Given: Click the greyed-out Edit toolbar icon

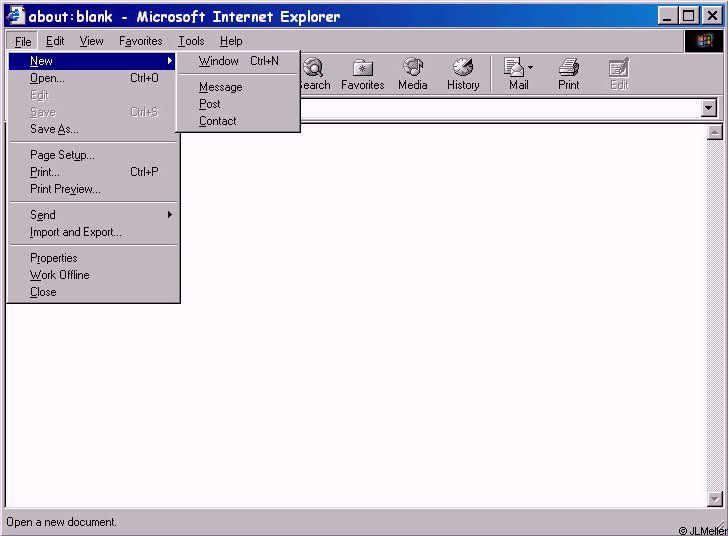Looking at the screenshot, I should (619, 68).
